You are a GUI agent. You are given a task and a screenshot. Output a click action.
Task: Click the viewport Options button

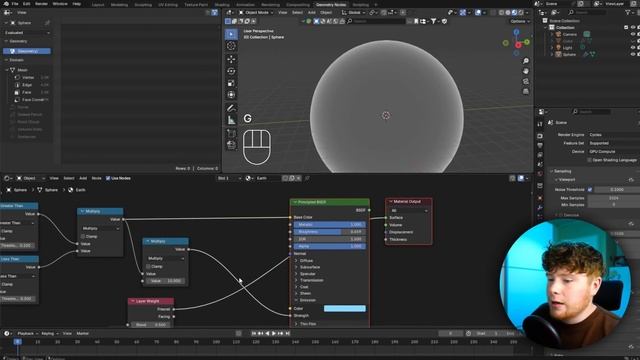(520, 21)
